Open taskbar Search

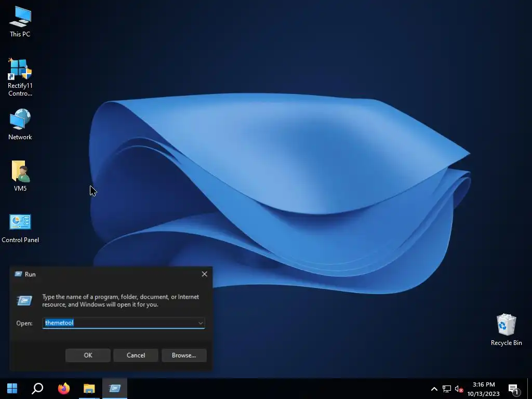click(x=37, y=389)
